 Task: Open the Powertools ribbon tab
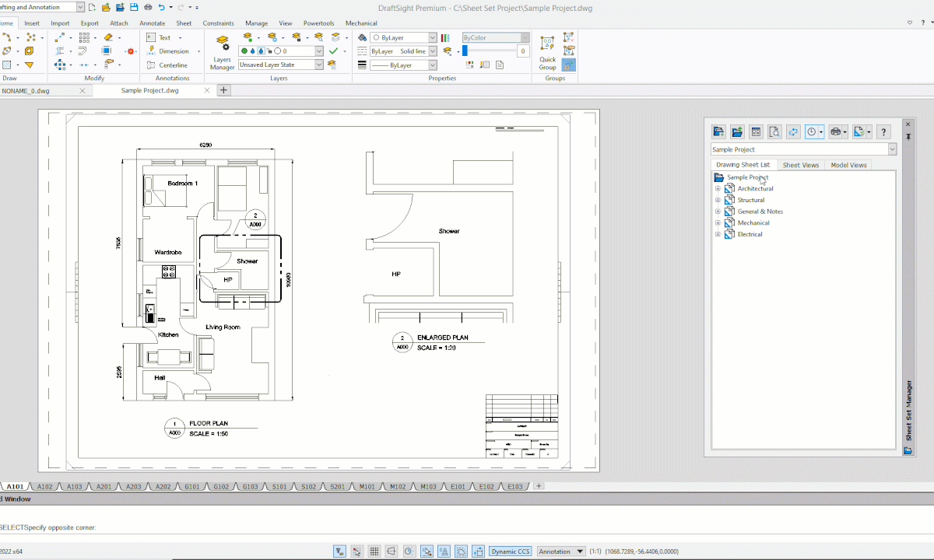pos(319,23)
